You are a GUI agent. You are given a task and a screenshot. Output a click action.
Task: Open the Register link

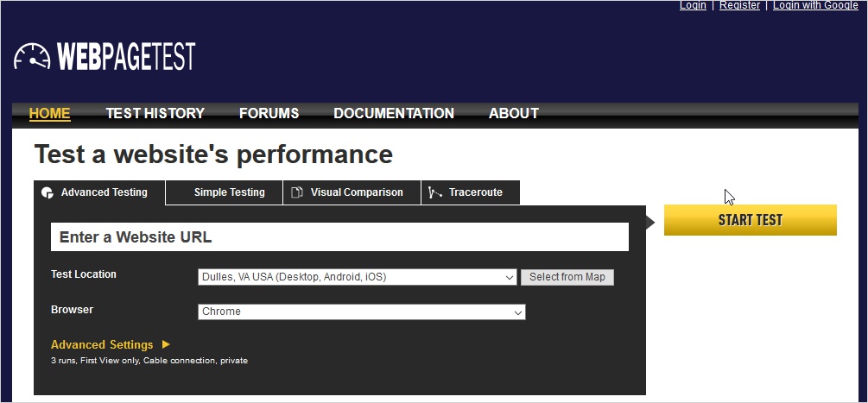[x=739, y=5]
